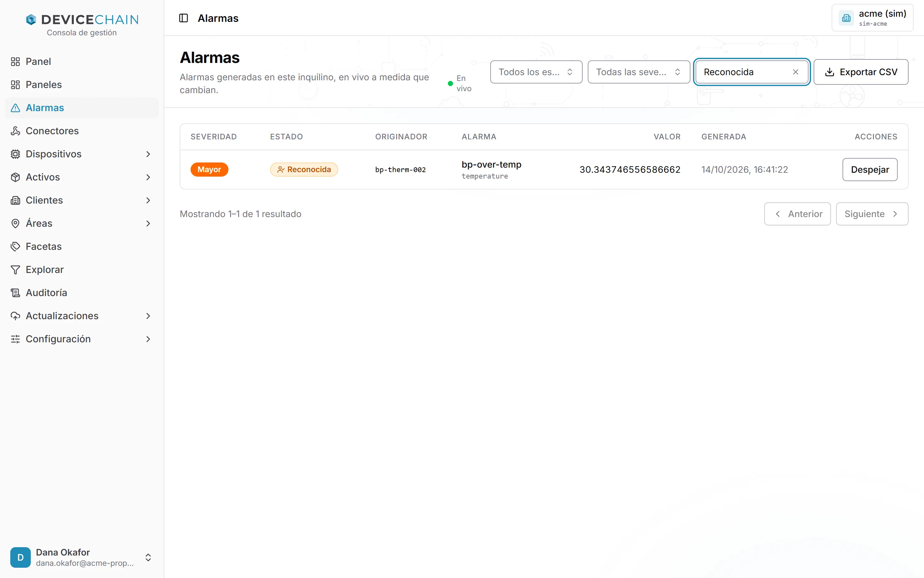Viewport: 924px width, 578px height.
Task: Expand the Activos submenu chevron
Action: [148, 177]
